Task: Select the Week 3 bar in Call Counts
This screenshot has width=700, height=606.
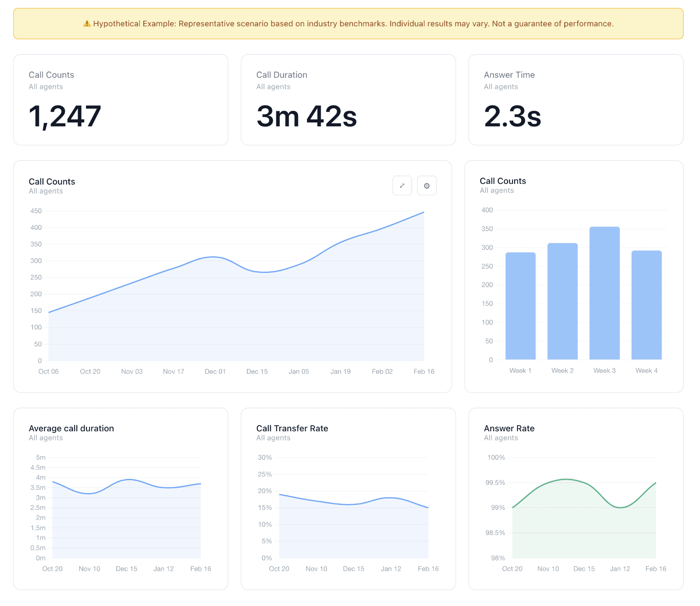Action: tap(604, 293)
